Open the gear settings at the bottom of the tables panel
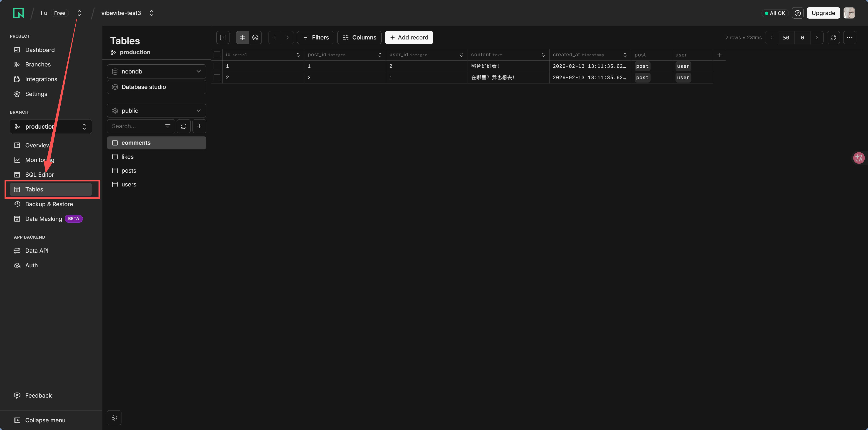The image size is (868, 430). click(x=114, y=418)
